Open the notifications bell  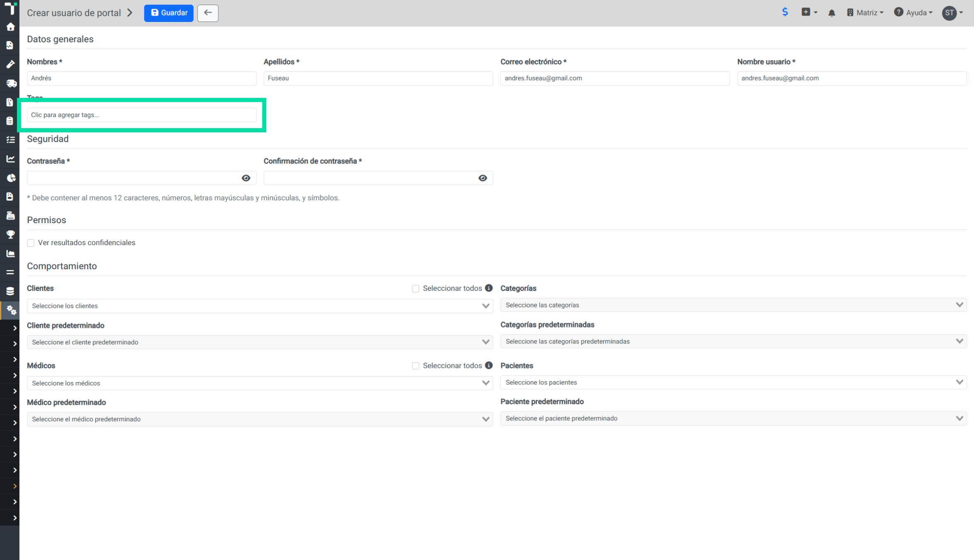[832, 13]
